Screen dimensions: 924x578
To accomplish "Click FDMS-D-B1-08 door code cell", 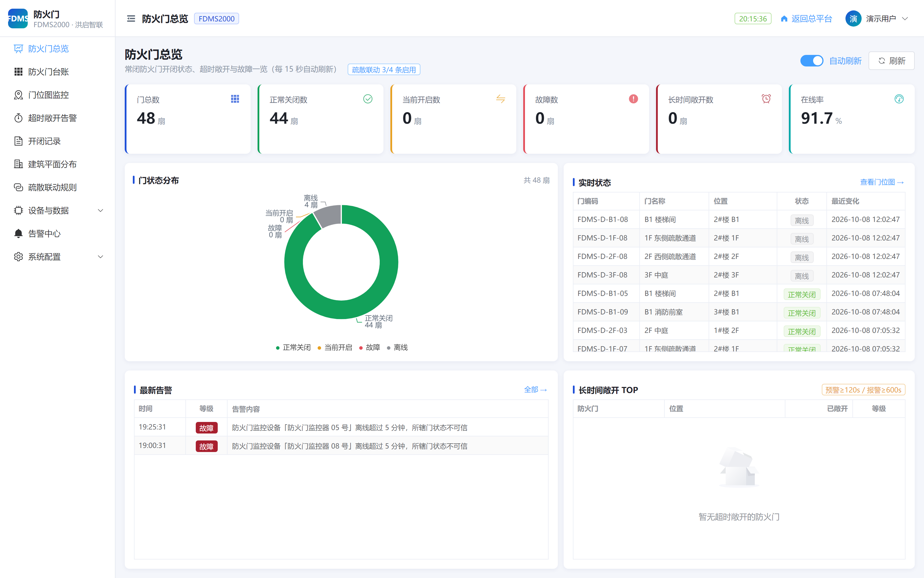I will [606, 219].
